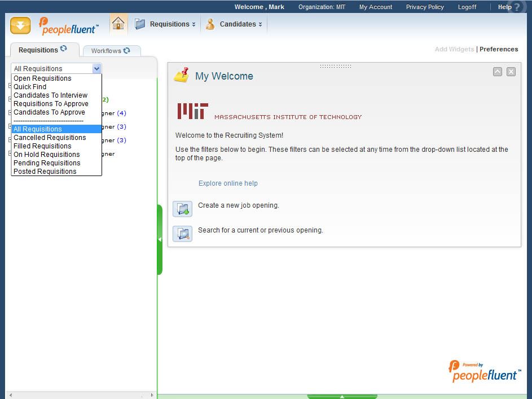Select Pending Requisitions in the dropdown list
532x399 pixels.
47,163
